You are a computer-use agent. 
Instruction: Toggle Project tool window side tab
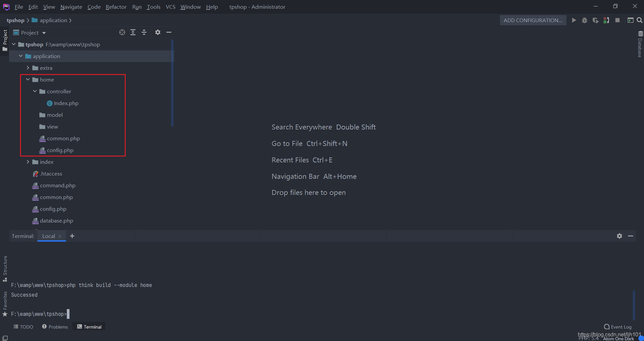(5, 40)
